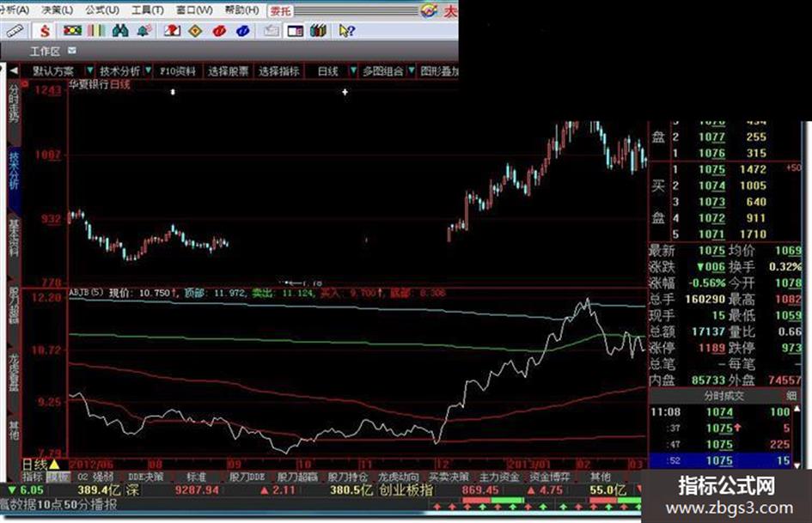Image resolution: width=812 pixels, height=523 pixels.
Task: Click the envelope icon beside 工作区
Action: tap(72, 51)
